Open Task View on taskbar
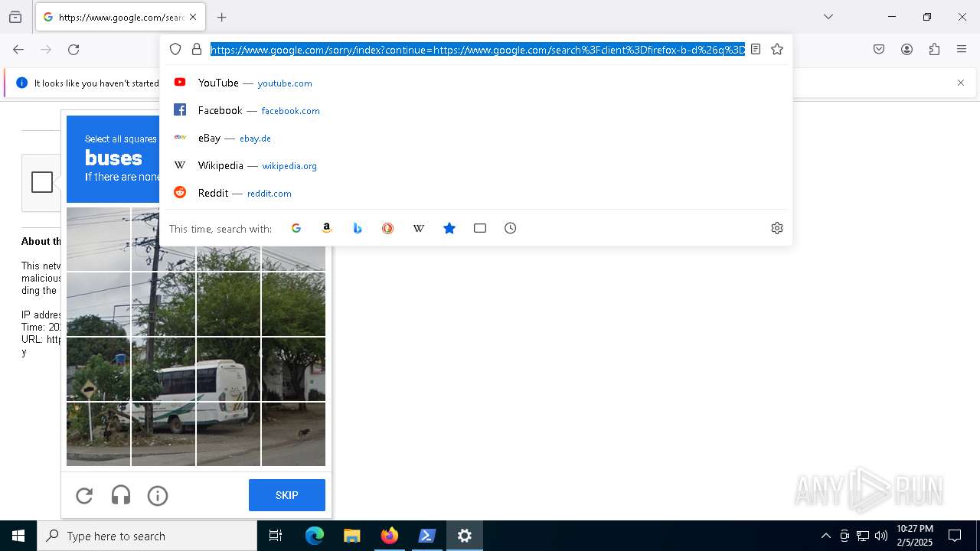This screenshot has height=551, width=980. (x=276, y=536)
